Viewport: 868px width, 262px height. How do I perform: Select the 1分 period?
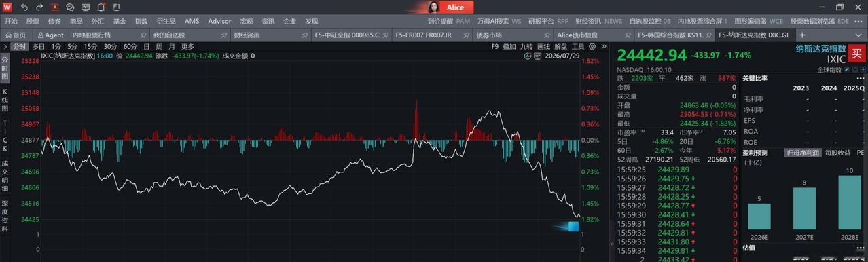click(x=56, y=47)
